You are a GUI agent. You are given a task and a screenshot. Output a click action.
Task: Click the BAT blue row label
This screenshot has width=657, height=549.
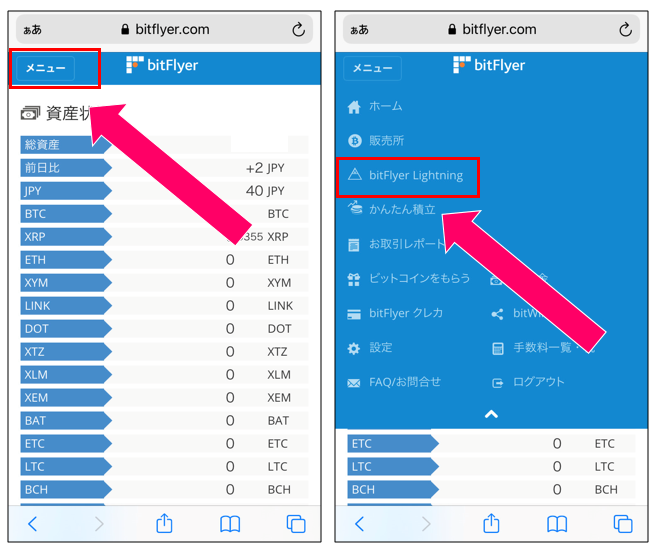coord(66,421)
